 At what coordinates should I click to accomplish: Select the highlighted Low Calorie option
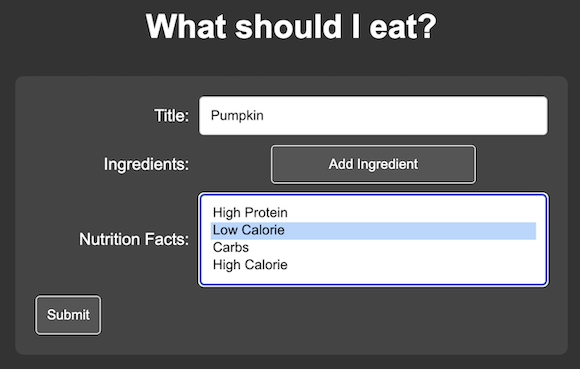(x=373, y=230)
